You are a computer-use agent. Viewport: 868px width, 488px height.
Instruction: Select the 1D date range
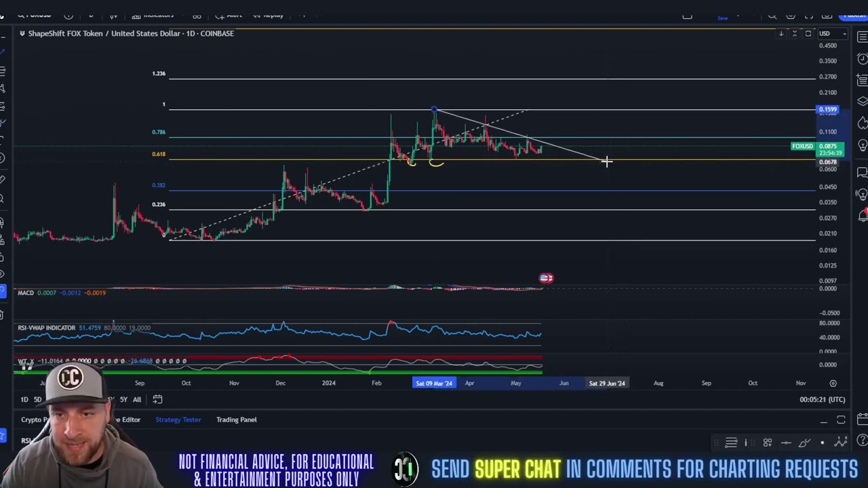pyautogui.click(x=24, y=400)
